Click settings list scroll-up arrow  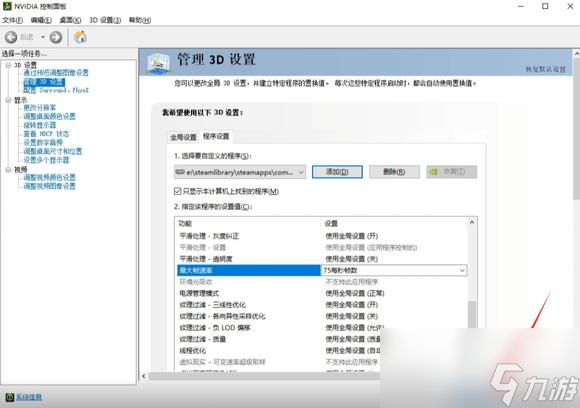[472, 222]
